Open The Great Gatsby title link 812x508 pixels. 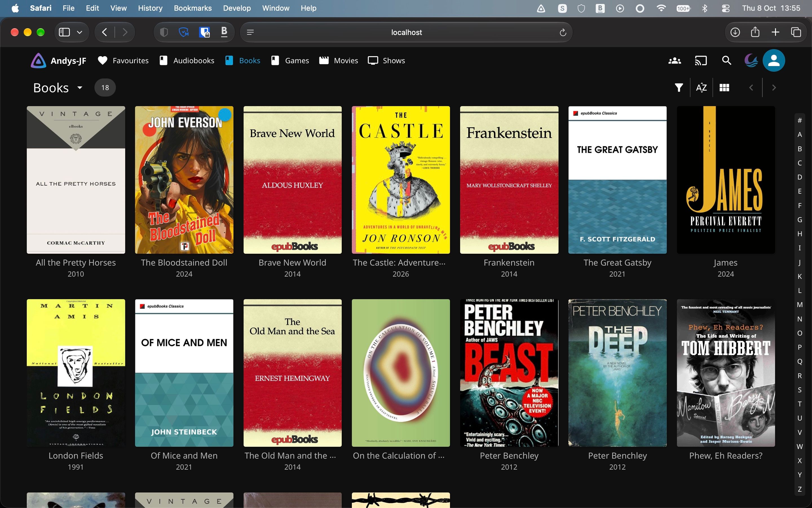pos(617,263)
